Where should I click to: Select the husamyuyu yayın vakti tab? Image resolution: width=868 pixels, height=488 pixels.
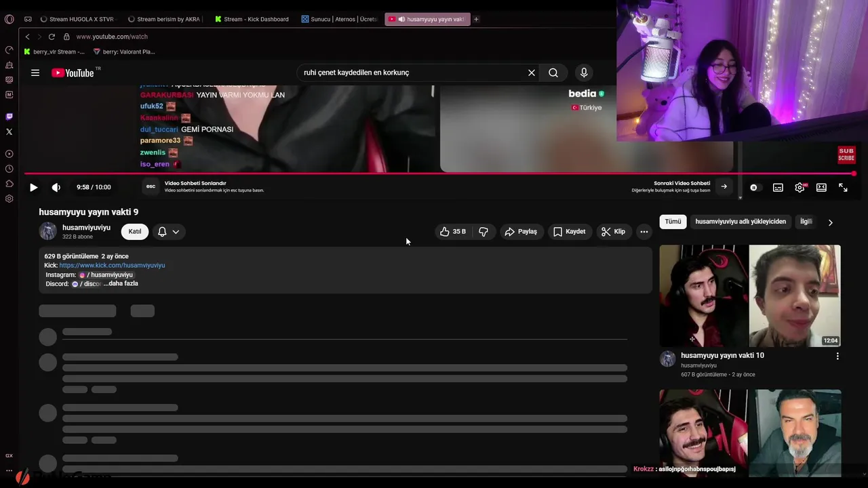coord(427,19)
